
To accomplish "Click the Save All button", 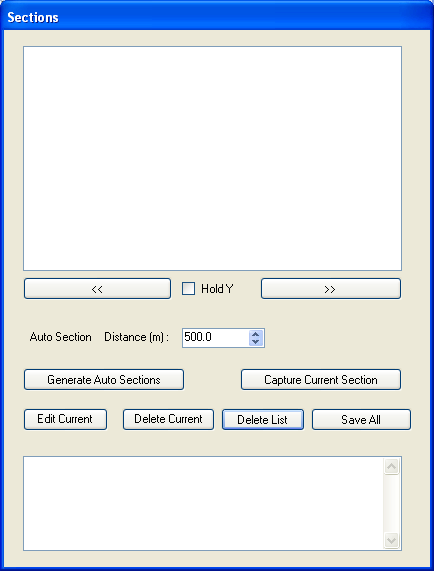I will 361,420.
